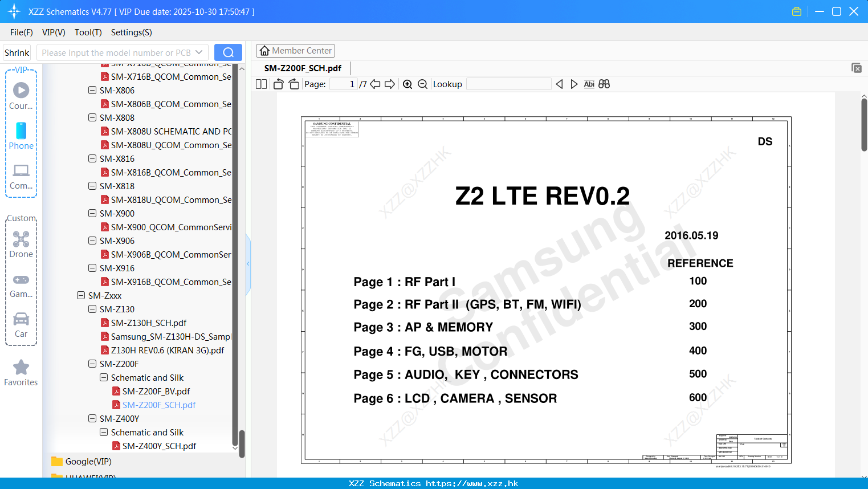Rotate the page counterclockwise
Image resolution: width=868 pixels, height=489 pixels.
point(278,84)
